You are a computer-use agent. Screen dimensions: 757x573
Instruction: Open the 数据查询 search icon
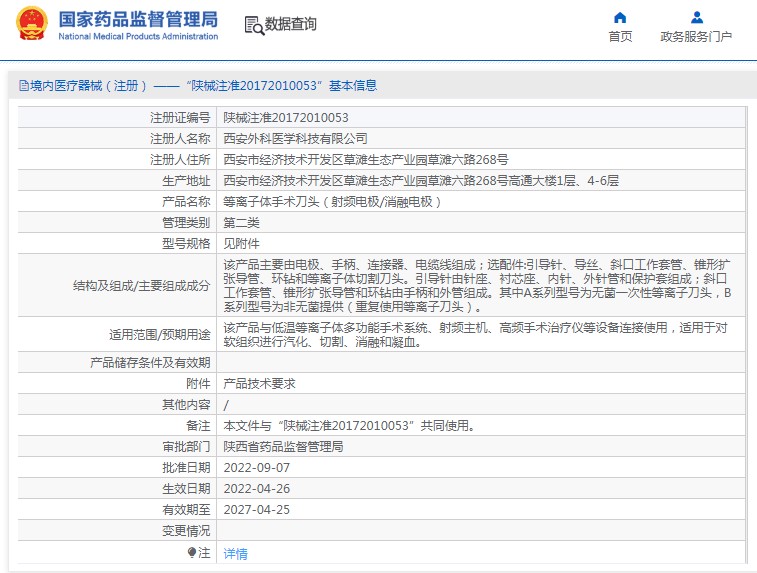click(254, 25)
